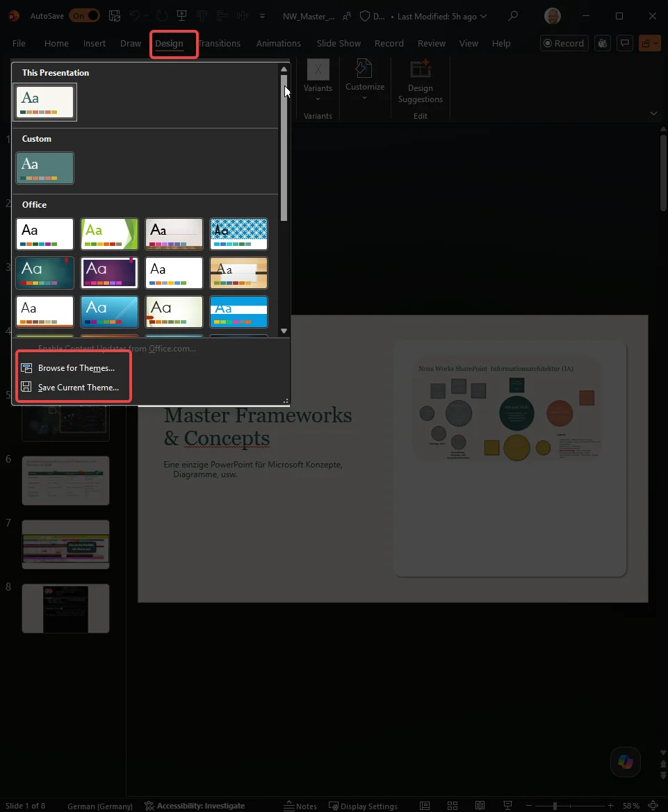Image resolution: width=668 pixels, height=812 pixels.
Task: Select slide 6 thumbnail
Action: [66, 481]
